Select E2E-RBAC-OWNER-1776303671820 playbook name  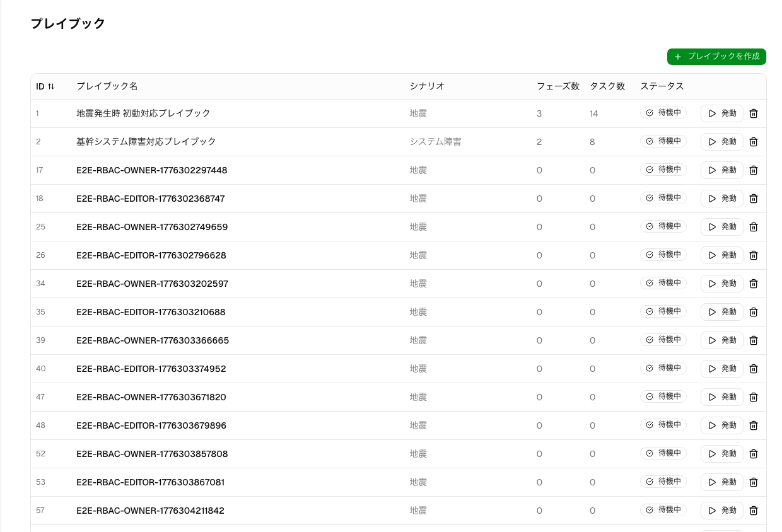coord(151,397)
